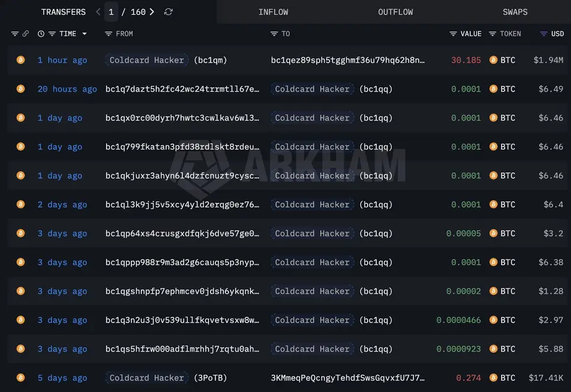This screenshot has height=392, width=571.
Task: Open the '1 hour ago' transaction link
Action: (x=62, y=60)
